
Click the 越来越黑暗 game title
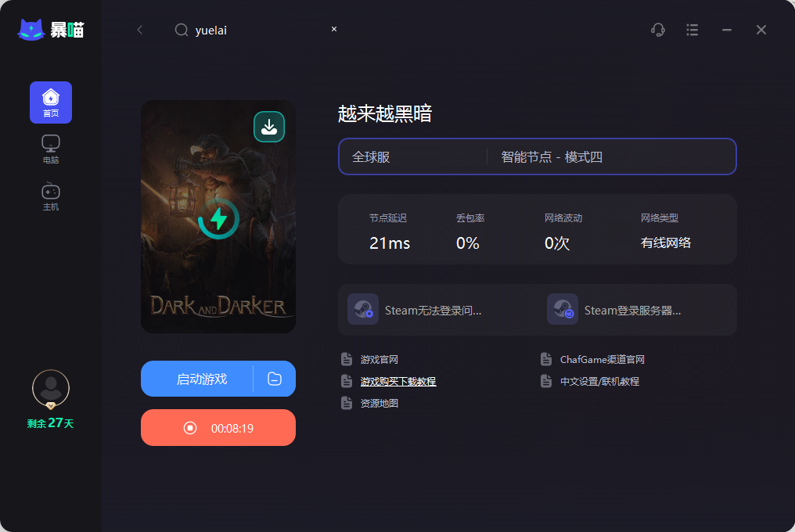coord(385,113)
